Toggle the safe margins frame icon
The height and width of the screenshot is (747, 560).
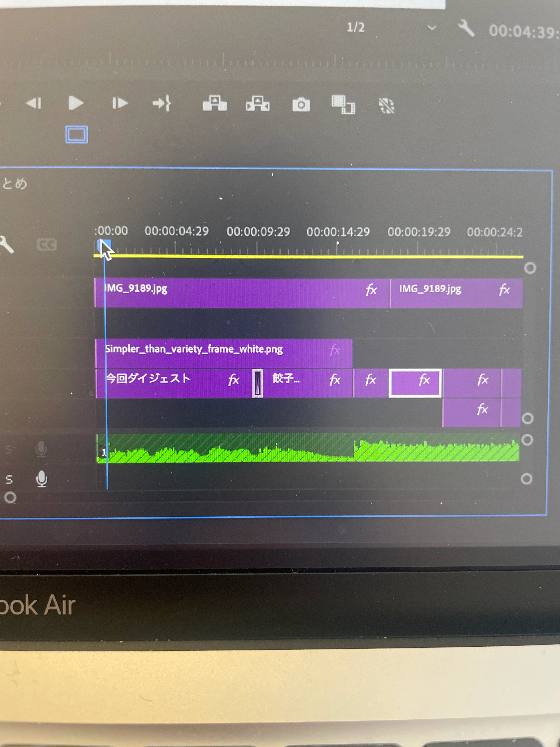pyautogui.click(x=77, y=134)
